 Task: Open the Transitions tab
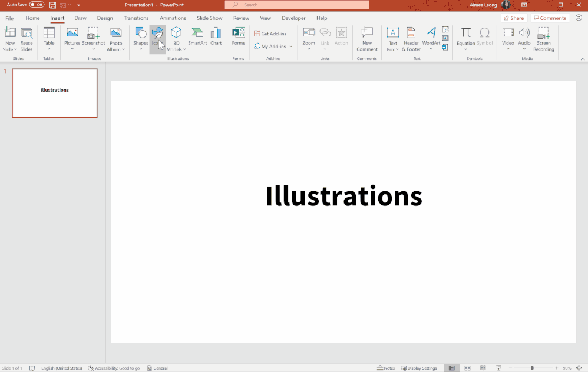point(136,18)
